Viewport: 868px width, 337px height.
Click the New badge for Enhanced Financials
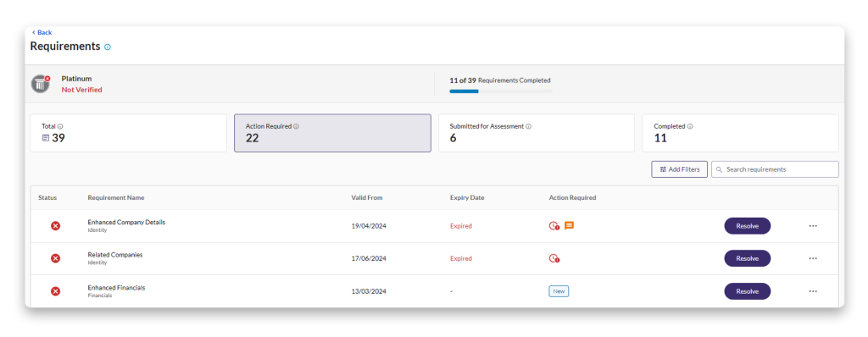(559, 291)
